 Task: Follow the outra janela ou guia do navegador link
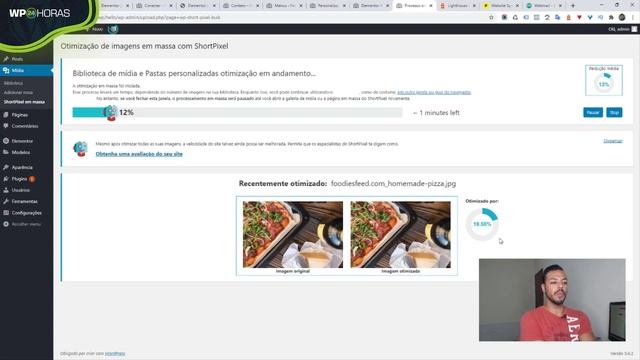point(434,92)
